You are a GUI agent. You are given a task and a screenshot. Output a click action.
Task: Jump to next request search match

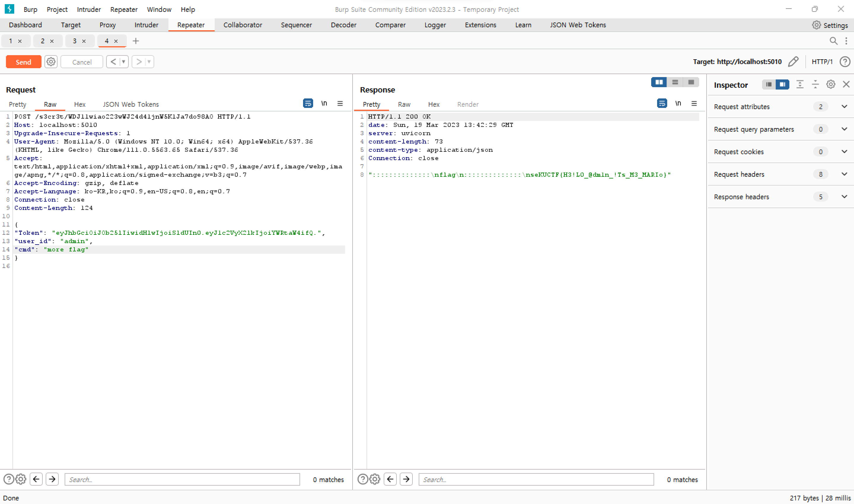click(52, 479)
